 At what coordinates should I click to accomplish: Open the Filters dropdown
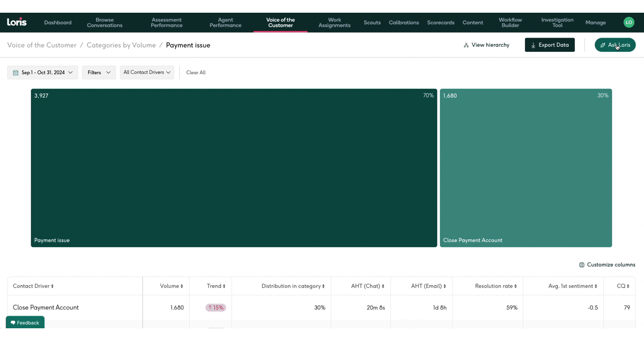(x=99, y=73)
